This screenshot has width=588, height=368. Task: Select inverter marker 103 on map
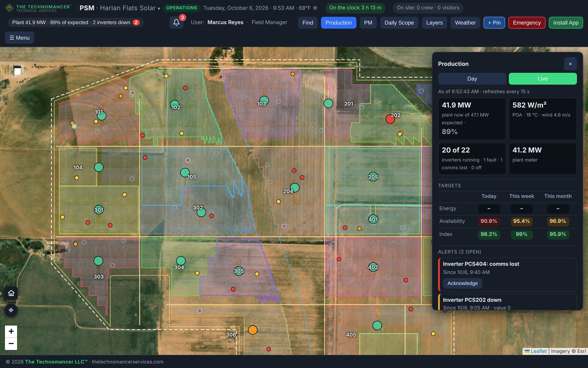click(264, 100)
